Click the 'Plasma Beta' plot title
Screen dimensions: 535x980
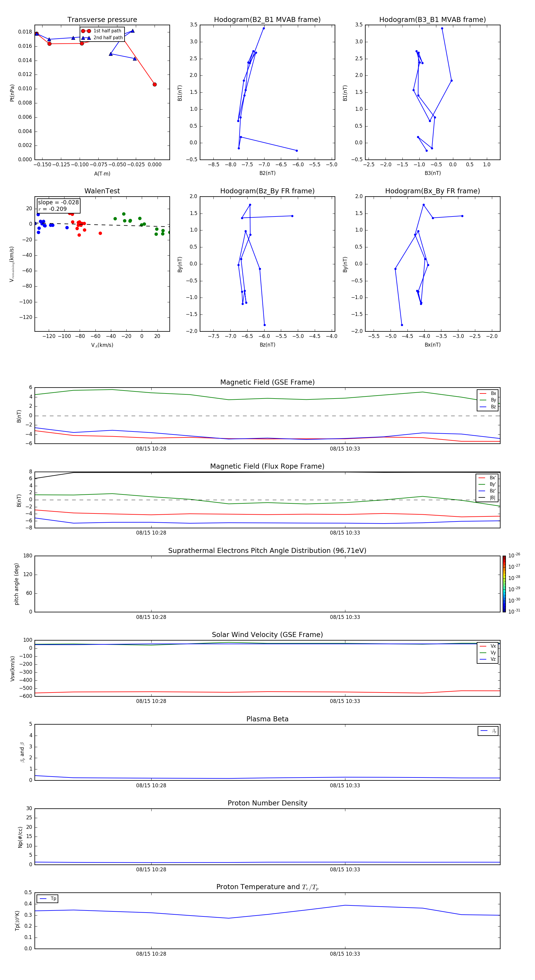pyautogui.click(x=267, y=719)
